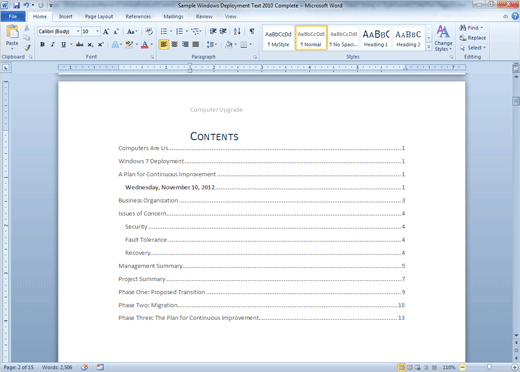
Task: Apply subscript formatting
Action: click(90, 44)
